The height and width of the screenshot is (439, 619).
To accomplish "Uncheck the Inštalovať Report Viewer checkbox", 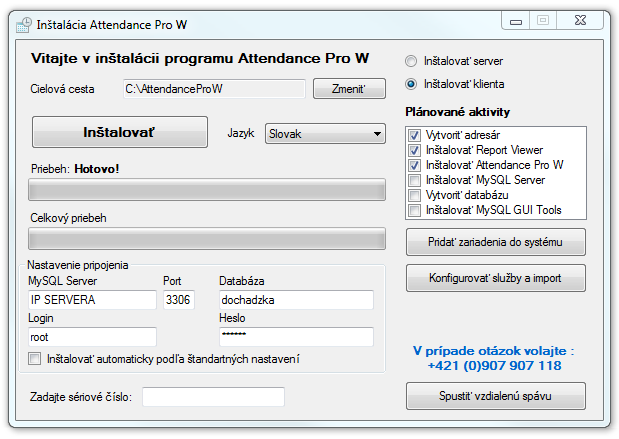I will tap(414, 150).
